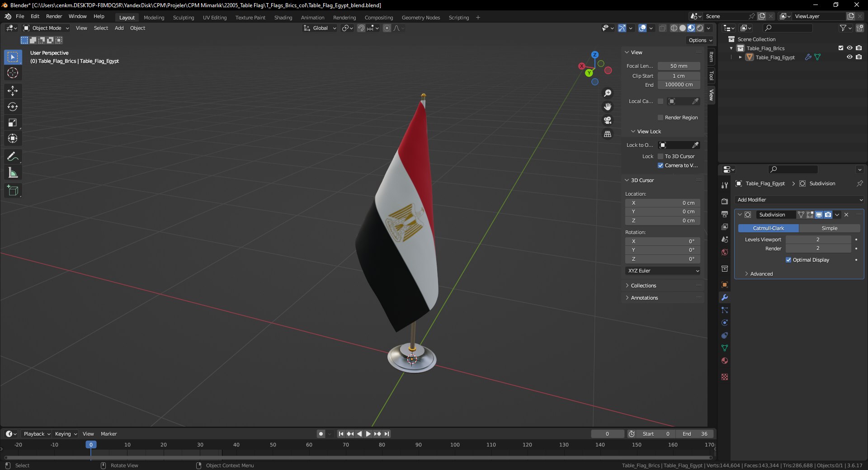Toggle Optimal Display checkbox

(x=788, y=260)
